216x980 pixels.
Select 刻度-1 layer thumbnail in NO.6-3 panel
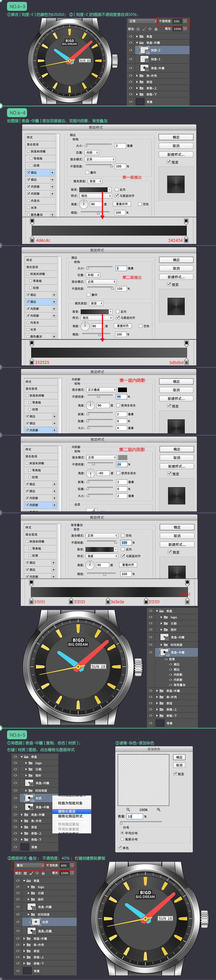144,59
